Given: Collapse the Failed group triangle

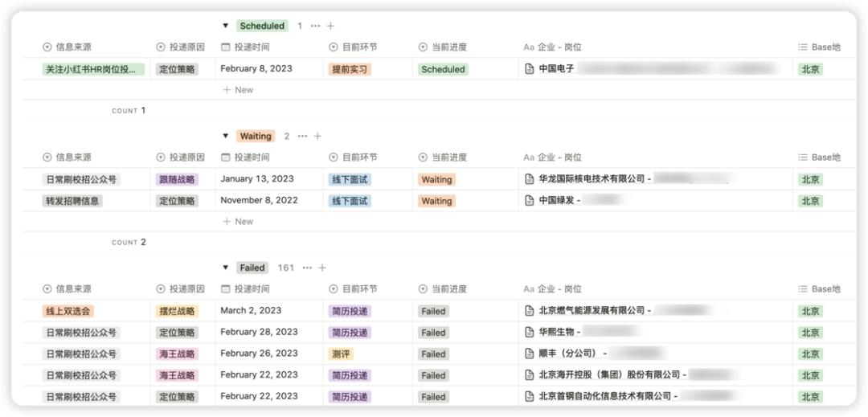Looking at the screenshot, I should tap(225, 268).
